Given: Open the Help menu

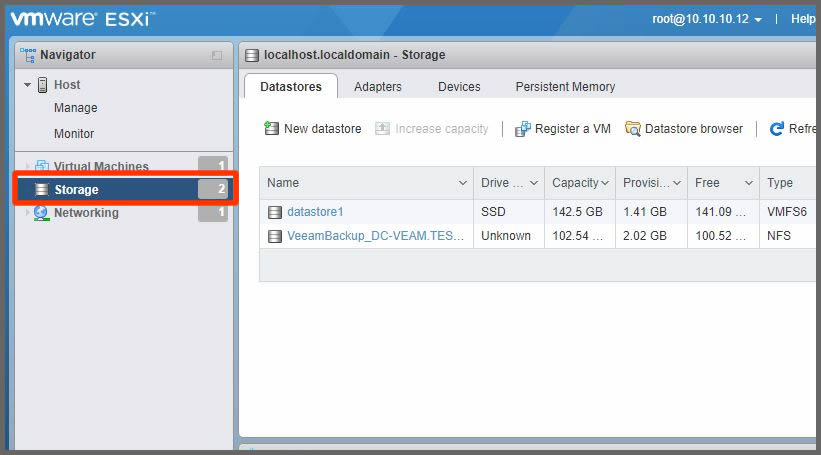Looking at the screenshot, I should 803,19.
